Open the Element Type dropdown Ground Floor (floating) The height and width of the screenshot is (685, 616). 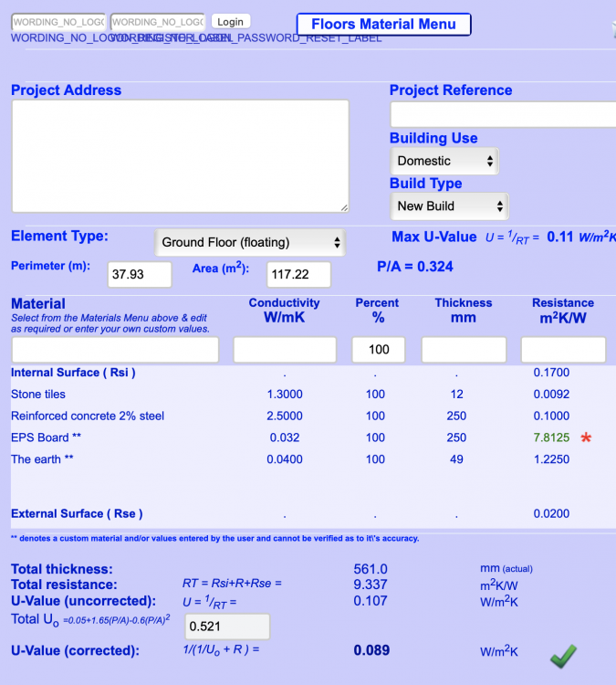pos(250,242)
